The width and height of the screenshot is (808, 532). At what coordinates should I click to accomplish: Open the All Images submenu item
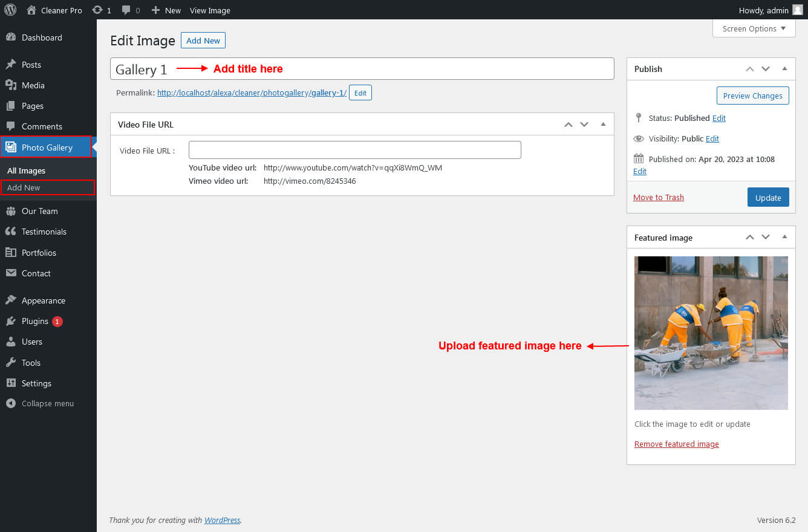(x=27, y=170)
